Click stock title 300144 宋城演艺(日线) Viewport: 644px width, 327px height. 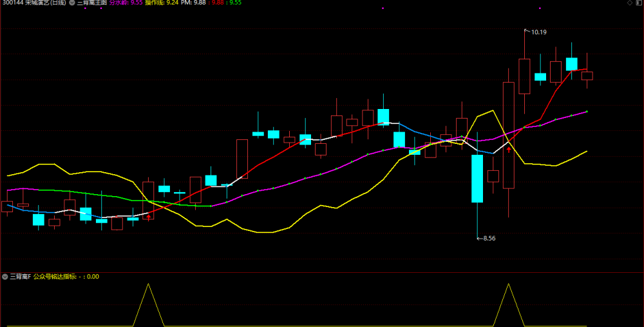point(34,3)
